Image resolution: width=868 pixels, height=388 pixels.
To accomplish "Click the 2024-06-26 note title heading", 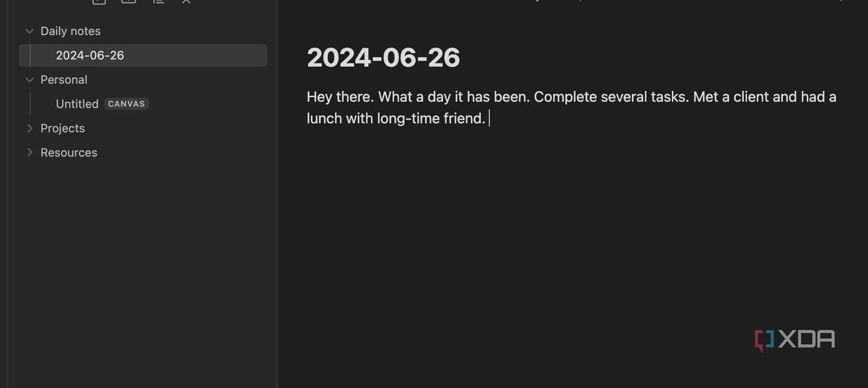I will click(383, 58).
